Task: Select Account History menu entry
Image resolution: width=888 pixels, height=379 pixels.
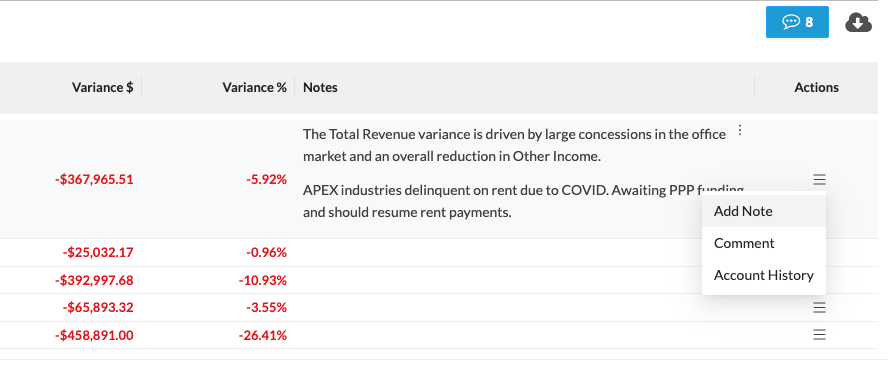Action: 763,275
